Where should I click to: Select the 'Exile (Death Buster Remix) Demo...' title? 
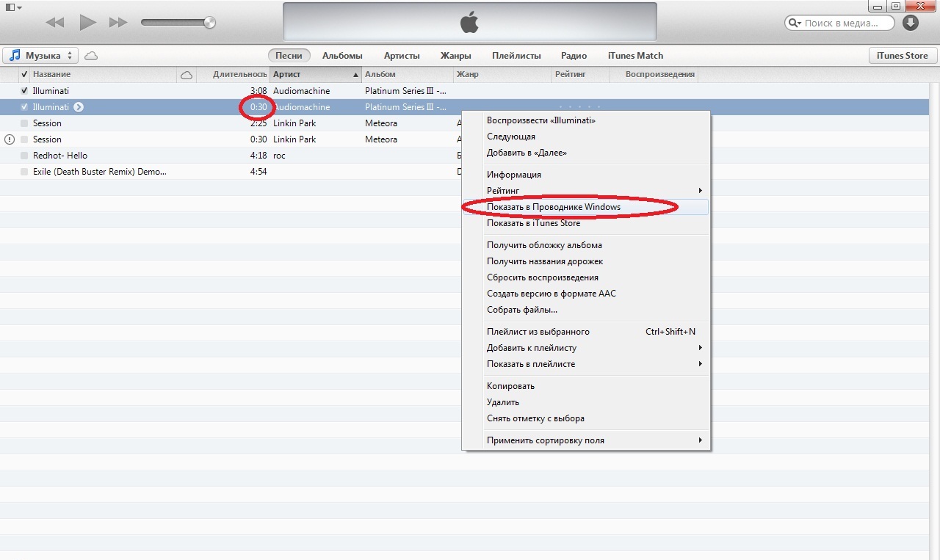[x=100, y=172]
